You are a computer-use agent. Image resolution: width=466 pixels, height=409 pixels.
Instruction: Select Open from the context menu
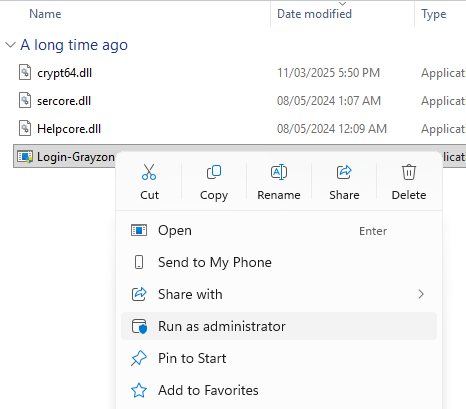click(x=279, y=230)
